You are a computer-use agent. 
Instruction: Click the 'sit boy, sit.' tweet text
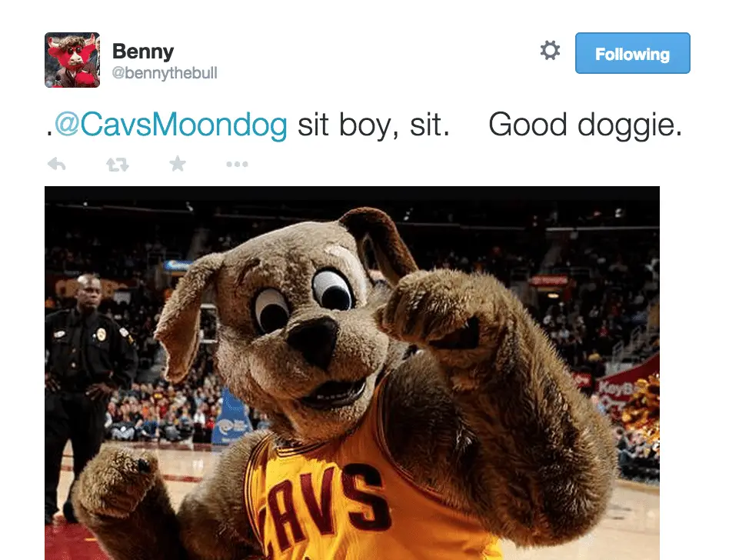click(x=374, y=125)
